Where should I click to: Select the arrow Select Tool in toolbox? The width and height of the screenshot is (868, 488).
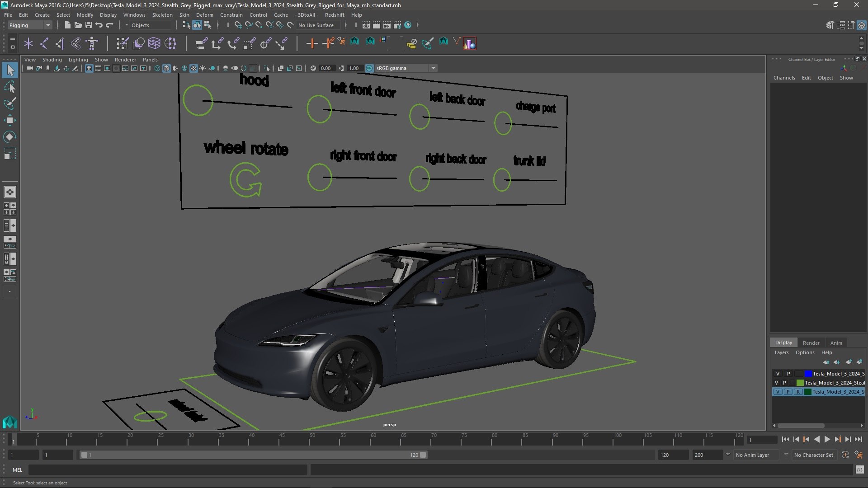pyautogui.click(x=10, y=70)
